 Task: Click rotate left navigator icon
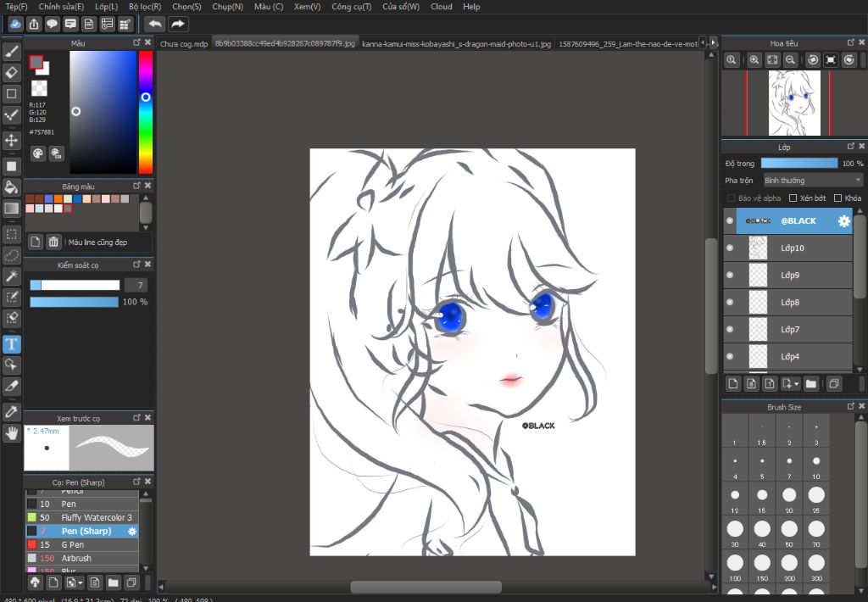click(x=813, y=60)
